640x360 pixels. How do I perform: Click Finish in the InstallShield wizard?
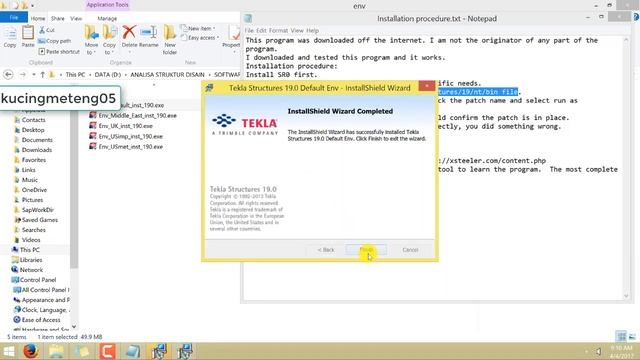click(366, 249)
